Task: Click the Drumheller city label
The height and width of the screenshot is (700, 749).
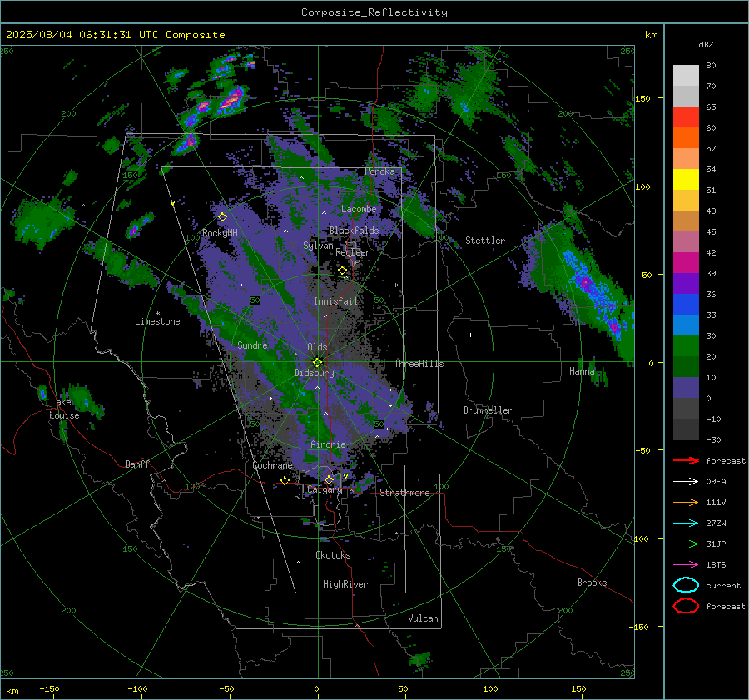Action: click(x=488, y=410)
